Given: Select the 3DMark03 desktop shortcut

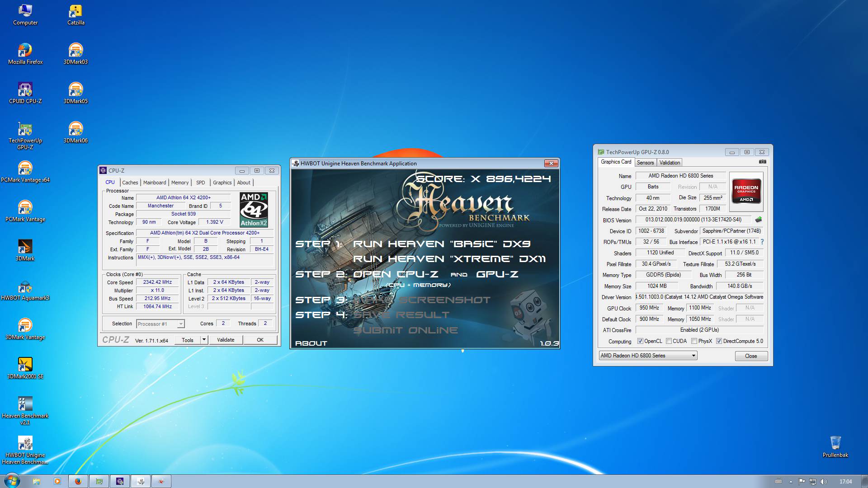Looking at the screenshot, I should (x=75, y=54).
